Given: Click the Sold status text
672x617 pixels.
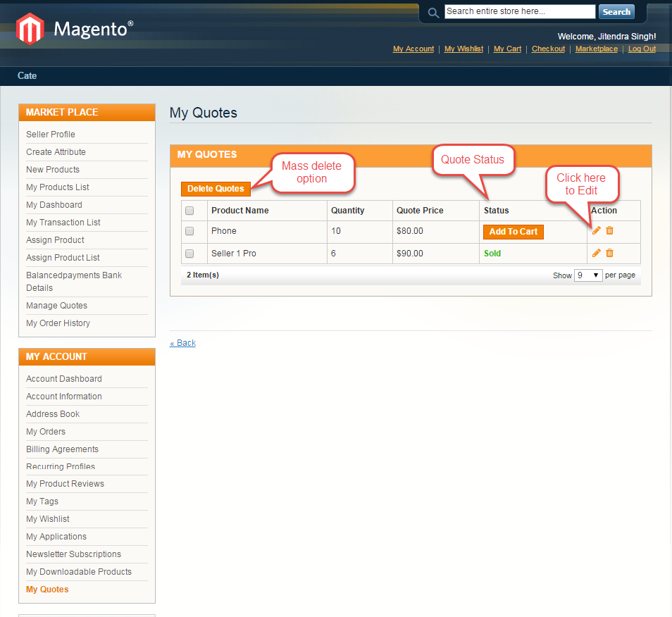Looking at the screenshot, I should (492, 254).
